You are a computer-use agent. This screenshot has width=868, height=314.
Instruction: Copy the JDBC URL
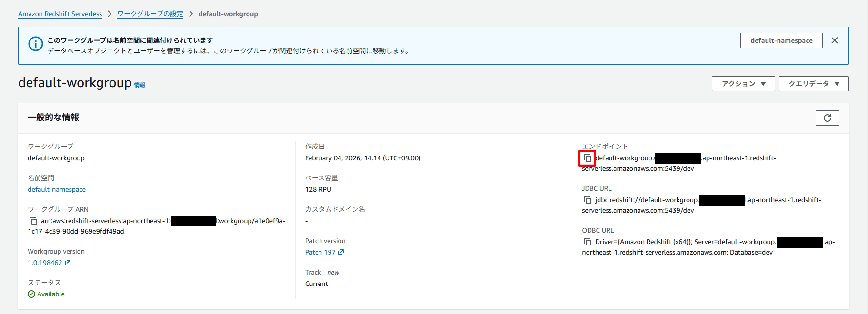(588, 200)
